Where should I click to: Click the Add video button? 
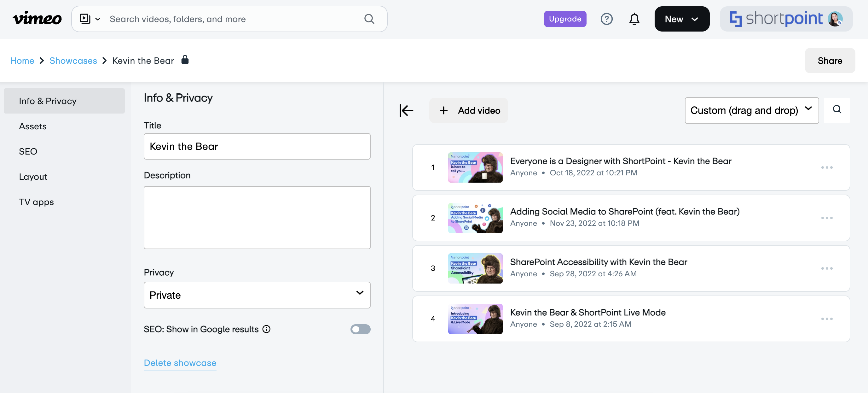point(469,110)
